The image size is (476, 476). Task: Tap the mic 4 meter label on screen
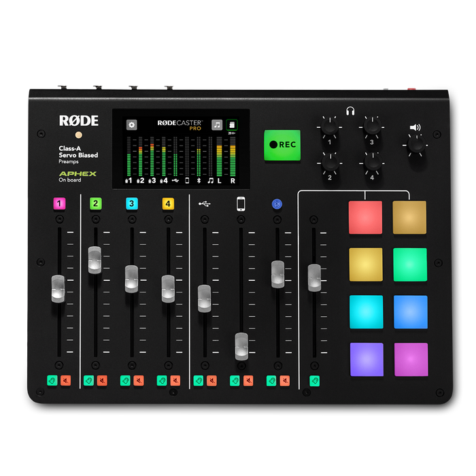tap(164, 181)
